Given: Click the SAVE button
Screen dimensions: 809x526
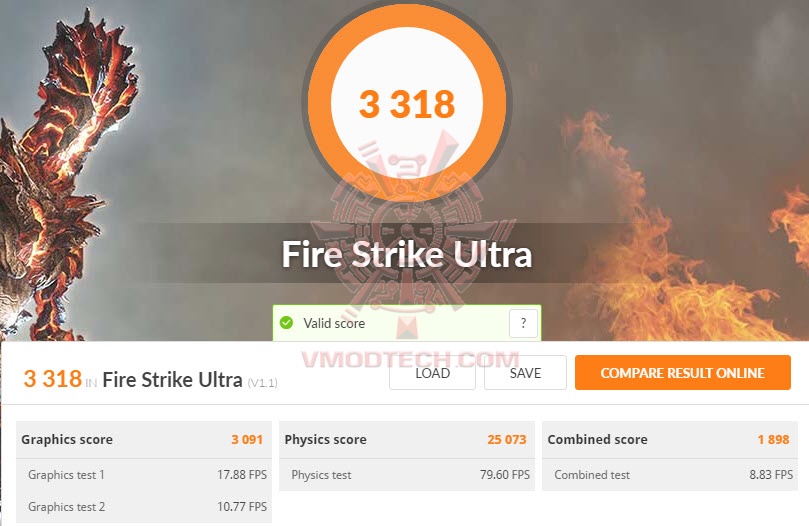Looking at the screenshot, I should 525,373.
